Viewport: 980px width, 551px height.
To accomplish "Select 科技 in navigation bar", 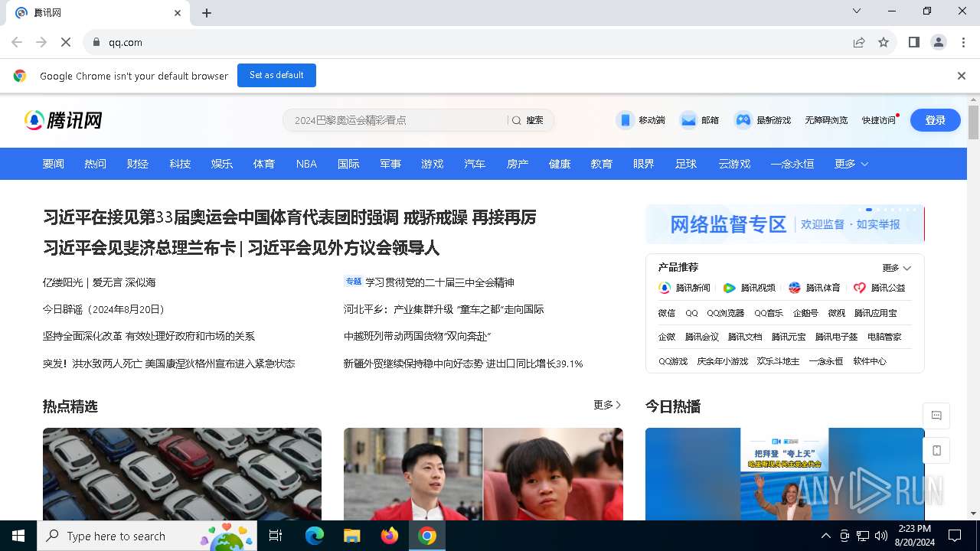I will (x=180, y=164).
